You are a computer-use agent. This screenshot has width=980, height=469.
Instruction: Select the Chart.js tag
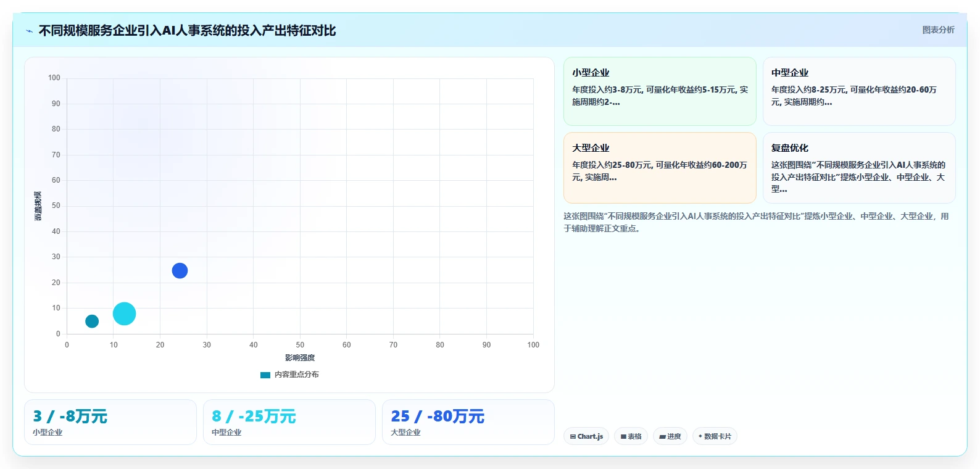(x=586, y=436)
